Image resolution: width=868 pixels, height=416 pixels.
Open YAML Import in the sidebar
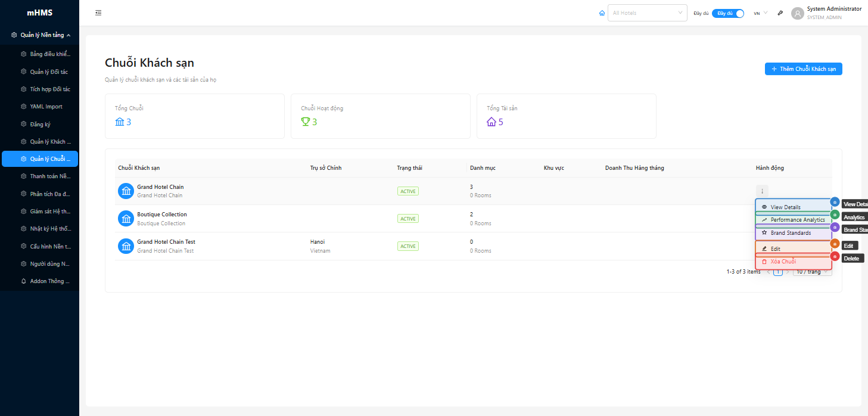coord(46,107)
